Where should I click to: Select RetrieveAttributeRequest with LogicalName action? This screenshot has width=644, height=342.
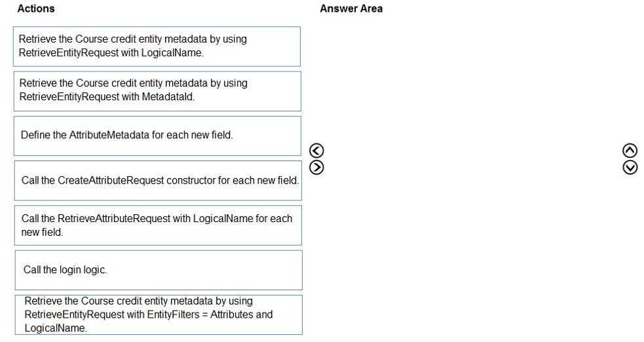(158, 225)
